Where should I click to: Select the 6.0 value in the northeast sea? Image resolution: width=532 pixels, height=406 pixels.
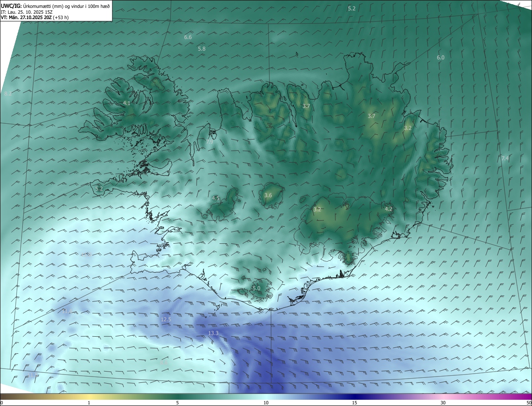(x=441, y=57)
